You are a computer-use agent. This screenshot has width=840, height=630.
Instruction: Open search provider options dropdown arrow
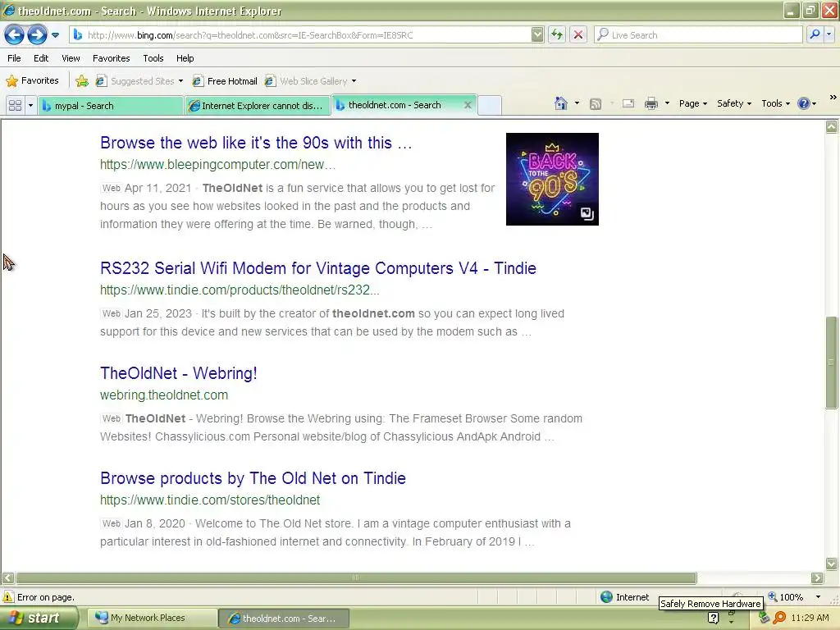tap(829, 35)
